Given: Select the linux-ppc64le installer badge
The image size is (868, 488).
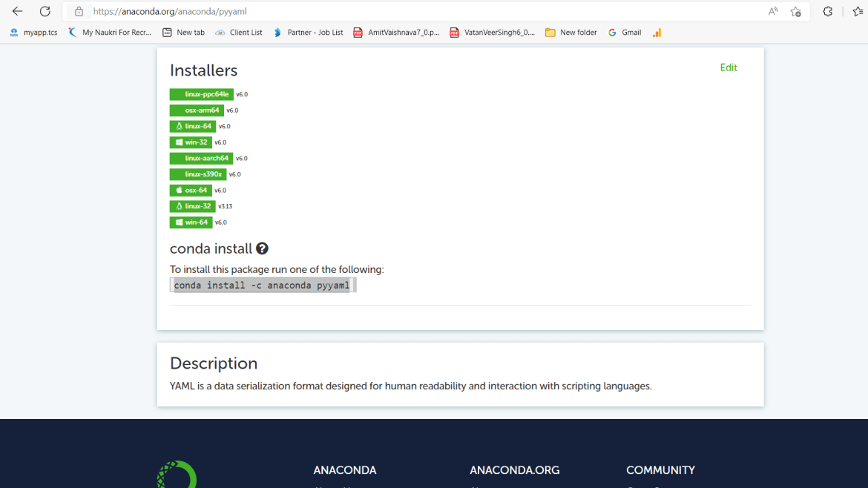Looking at the screenshot, I should [x=202, y=94].
